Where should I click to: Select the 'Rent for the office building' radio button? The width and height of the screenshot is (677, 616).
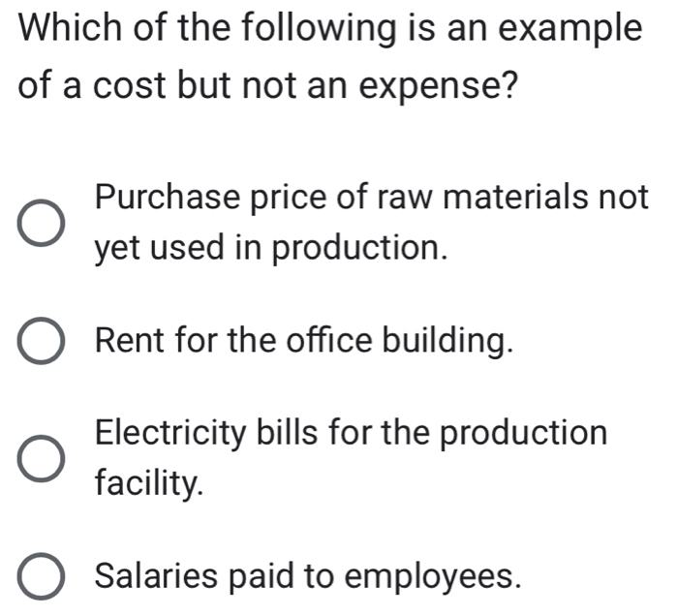(42, 341)
